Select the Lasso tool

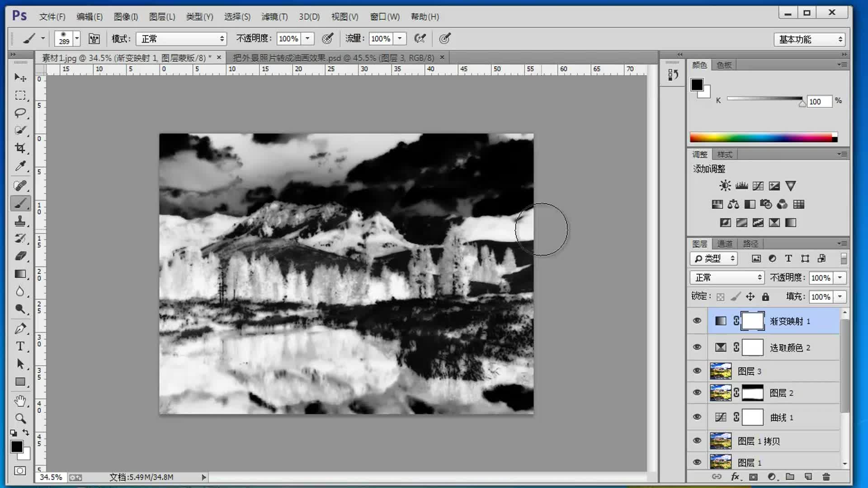pos(20,113)
